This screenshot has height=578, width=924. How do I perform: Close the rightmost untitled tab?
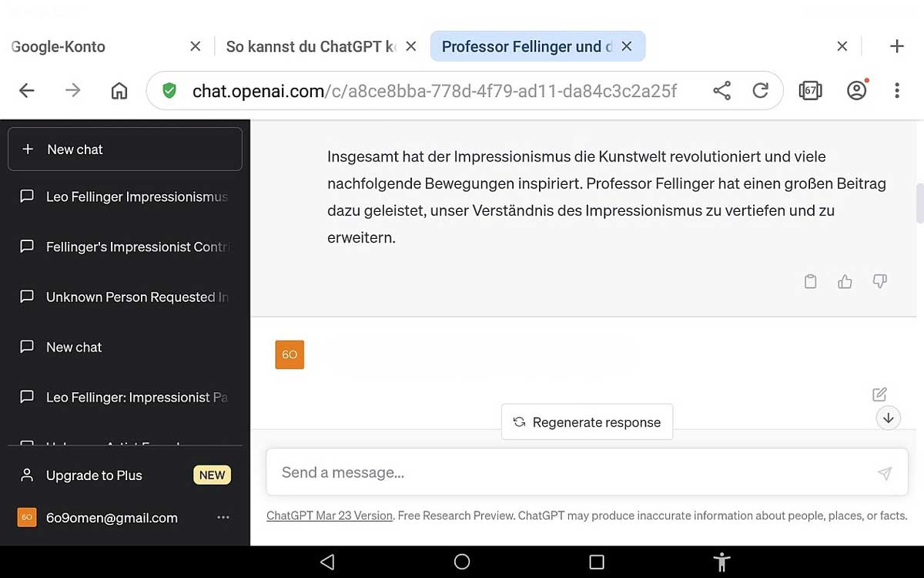pyautogui.click(x=842, y=46)
